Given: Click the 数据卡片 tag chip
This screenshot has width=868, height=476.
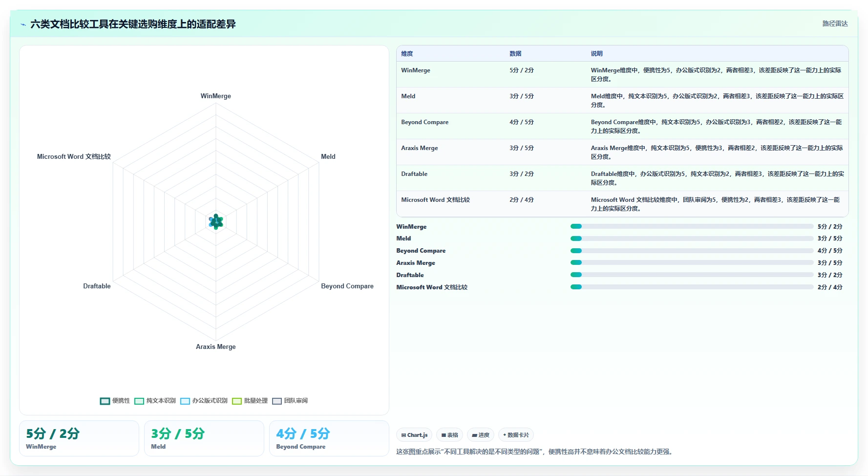Looking at the screenshot, I should coord(516,435).
